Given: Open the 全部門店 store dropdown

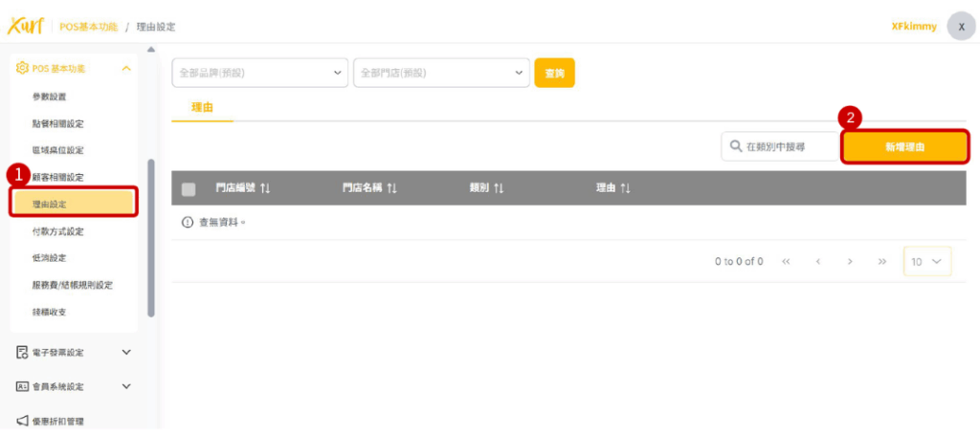Looking at the screenshot, I should pyautogui.click(x=441, y=73).
